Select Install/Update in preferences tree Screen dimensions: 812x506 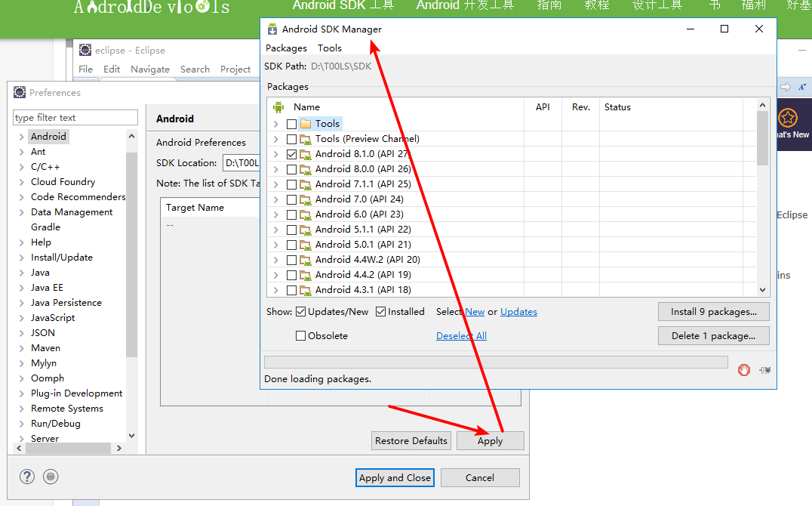62,258
